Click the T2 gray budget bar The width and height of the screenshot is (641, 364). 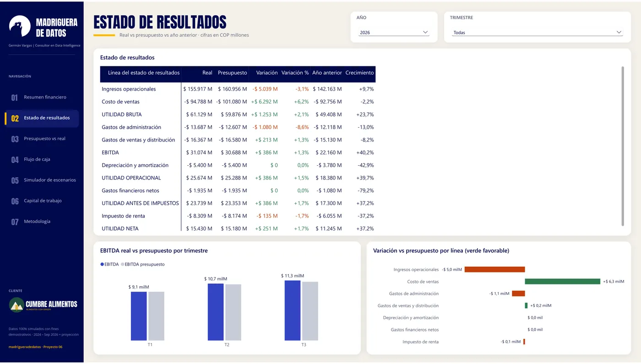tap(233, 312)
